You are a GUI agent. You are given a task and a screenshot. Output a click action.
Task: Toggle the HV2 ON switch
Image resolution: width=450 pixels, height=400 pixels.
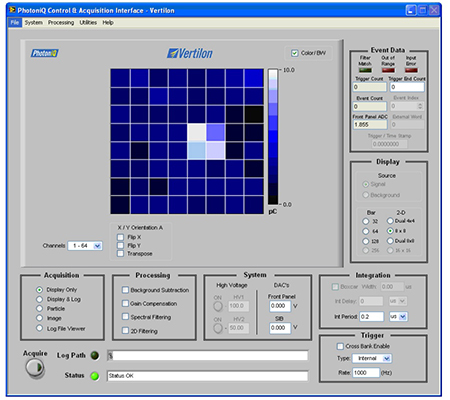coord(218,328)
